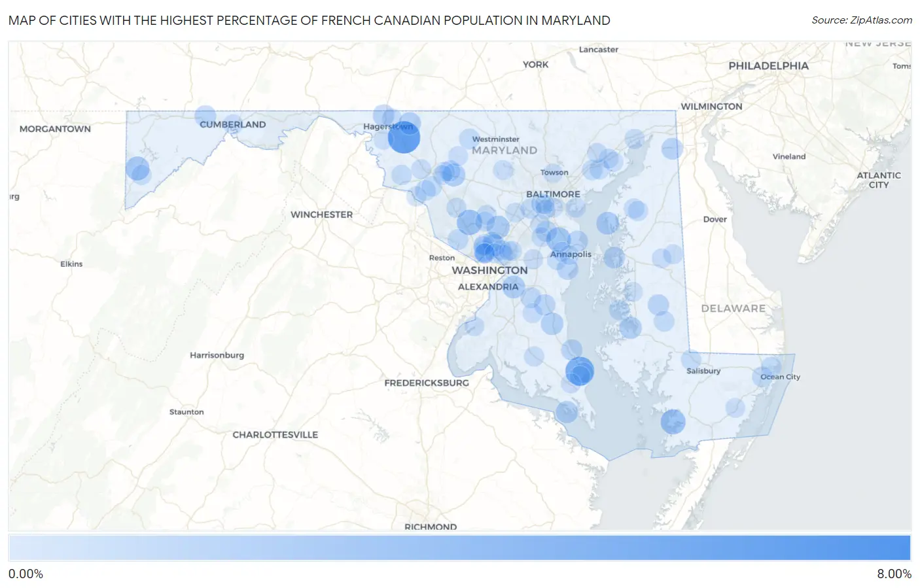Screen dimensions: 920x588
Task: Click the ALEXANDRIA map label
Action: [x=488, y=286]
